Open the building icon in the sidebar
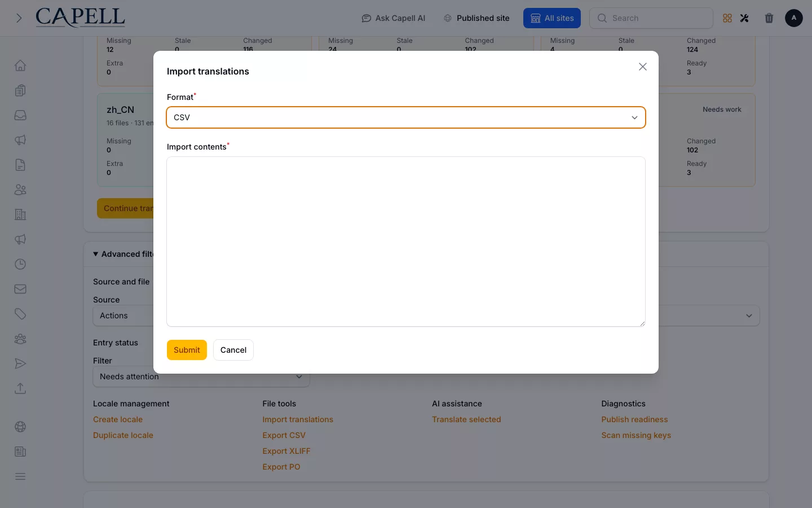Image resolution: width=812 pixels, height=508 pixels. 20,214
